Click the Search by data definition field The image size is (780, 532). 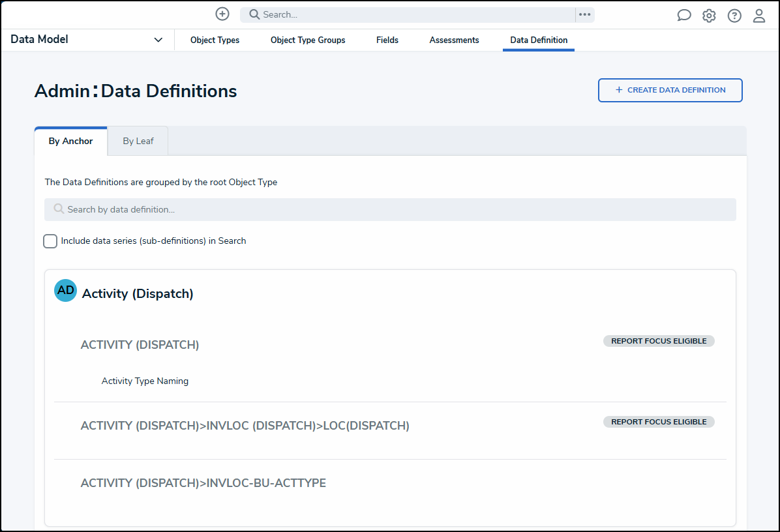(x=390, y=210)
